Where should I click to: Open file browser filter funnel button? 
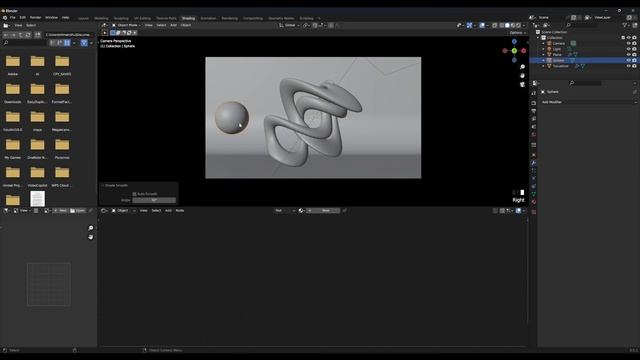84,42
